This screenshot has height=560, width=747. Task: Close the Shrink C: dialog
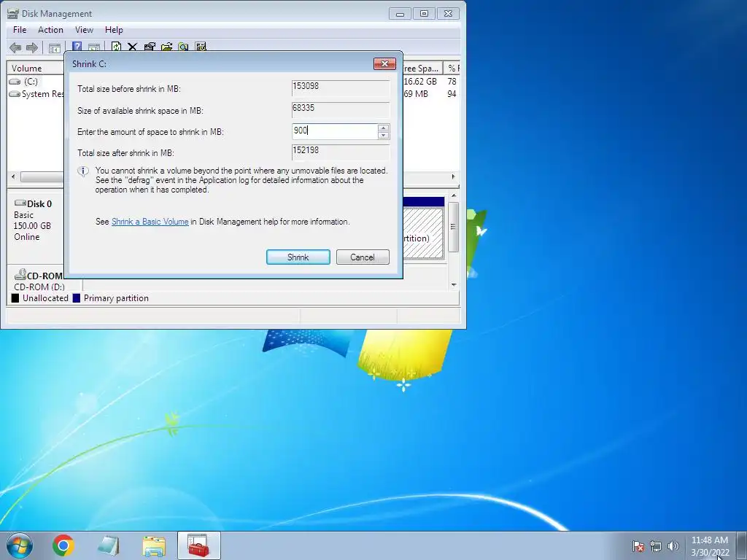tap(384, 64)
